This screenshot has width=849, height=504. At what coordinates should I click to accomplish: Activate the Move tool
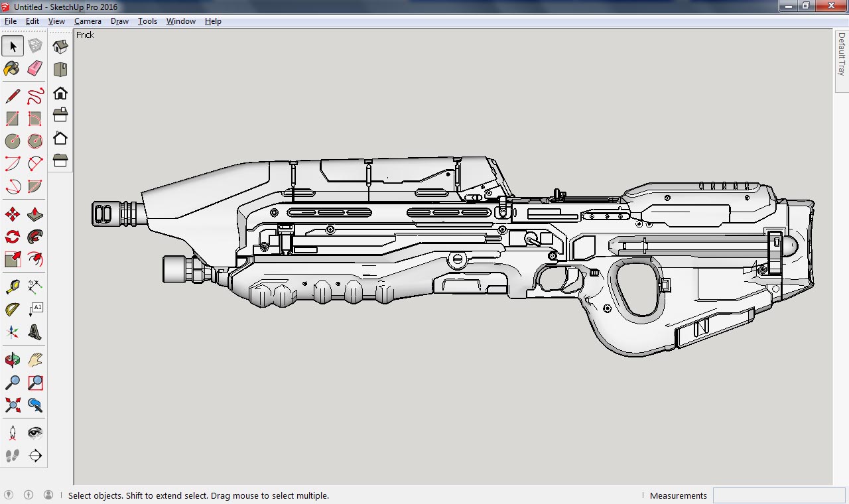pyautogui.click(x=13, y=214)
